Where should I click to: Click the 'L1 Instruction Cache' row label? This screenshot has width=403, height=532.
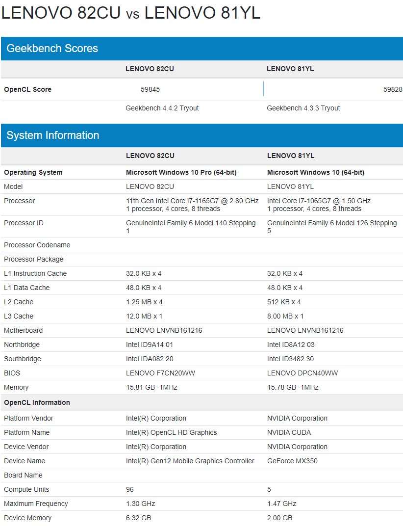[x=35, y=273]
